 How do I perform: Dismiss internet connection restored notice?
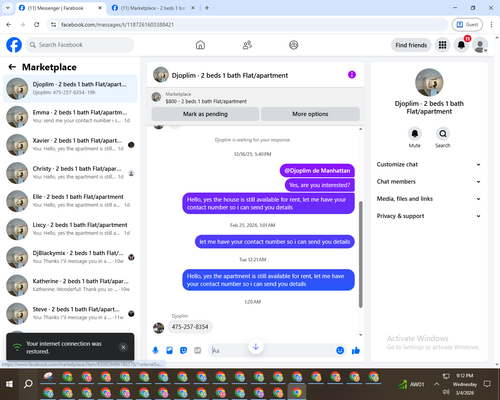(x=123, y=347)
